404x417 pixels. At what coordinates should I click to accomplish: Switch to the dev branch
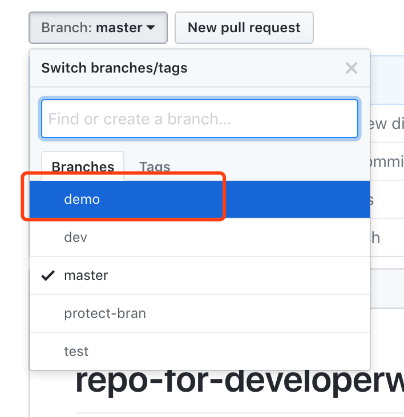pyautogui.click(x=76, y=237)
